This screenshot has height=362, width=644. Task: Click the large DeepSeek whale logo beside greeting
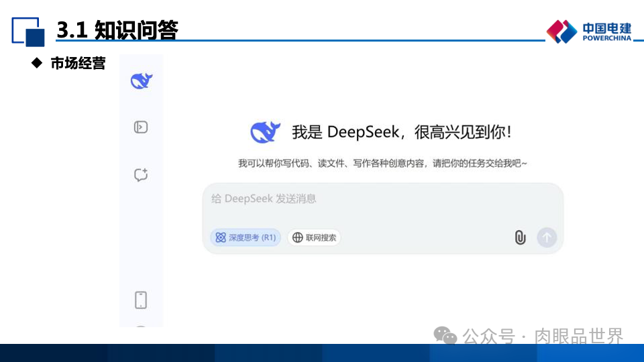click(266, 132)
